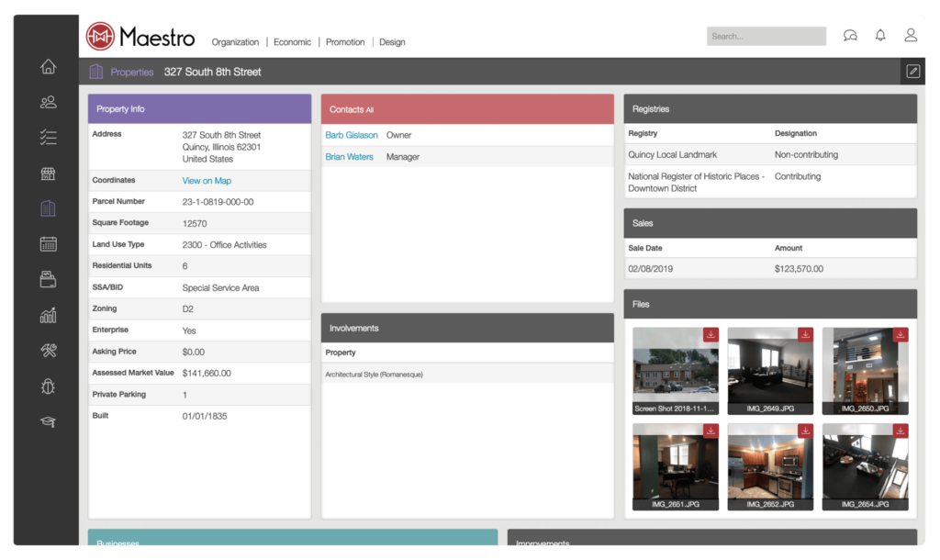Click the bug report icon in the sidebar
This screenshot has width=940, height=560.
[x=47, y=386]
